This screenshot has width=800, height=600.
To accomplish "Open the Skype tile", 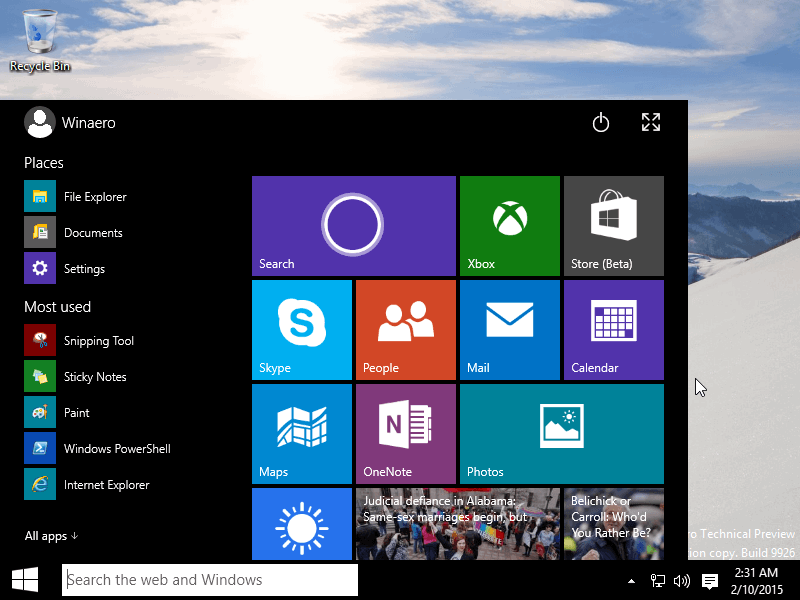I will coord(302,330).
